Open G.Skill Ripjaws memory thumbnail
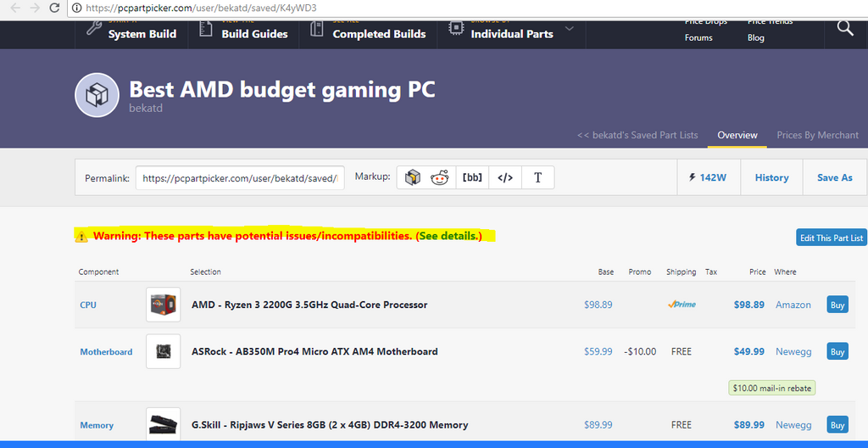The image size is (868, 448). pos(164,425)
